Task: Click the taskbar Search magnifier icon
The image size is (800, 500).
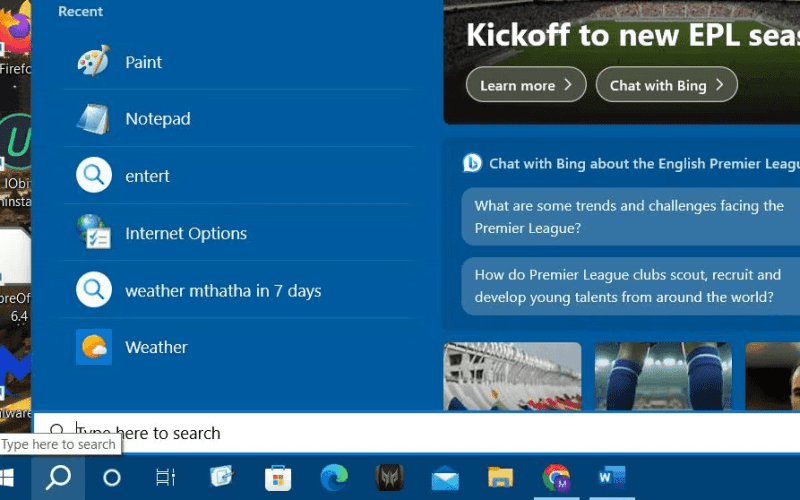Action: 58,478
